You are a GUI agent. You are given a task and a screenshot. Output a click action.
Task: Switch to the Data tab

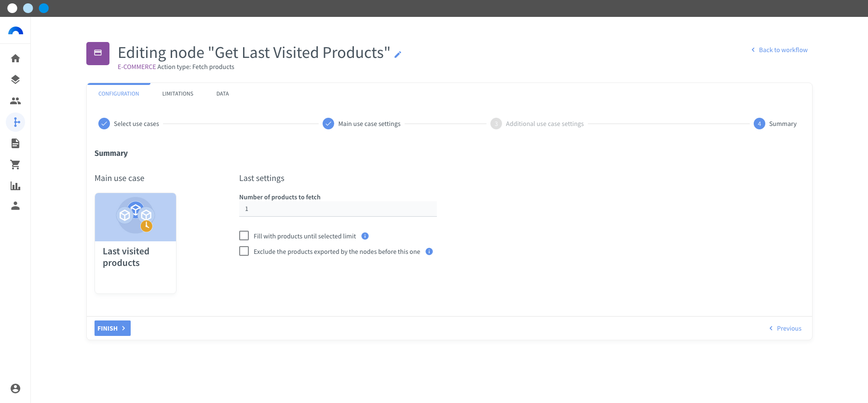222,94
